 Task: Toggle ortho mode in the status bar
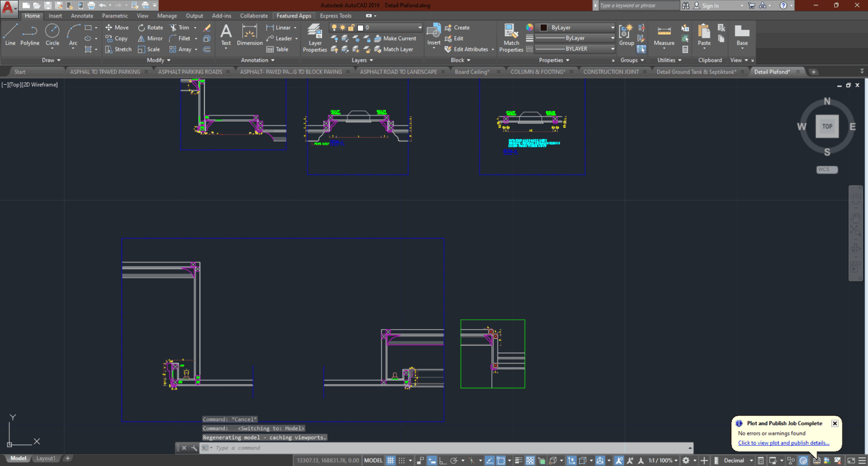pyautogui.click(x=442, y=460)
